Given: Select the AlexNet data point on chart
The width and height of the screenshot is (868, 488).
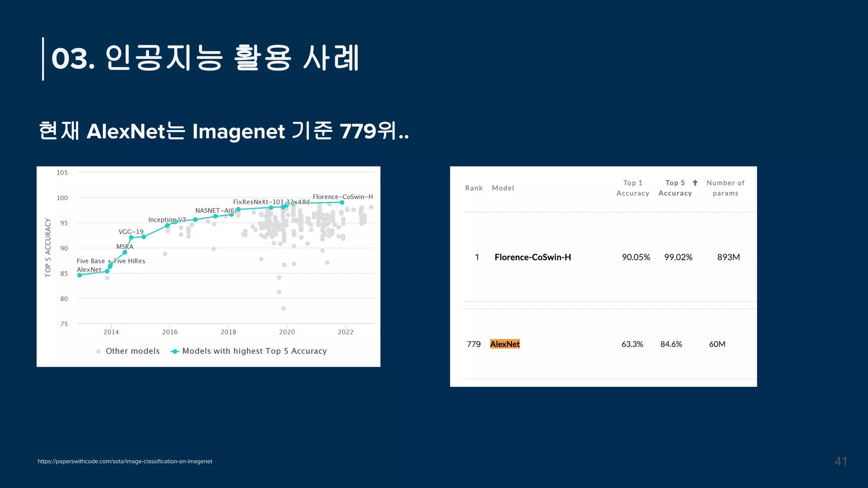Looking at the screenshot, I should (80, 275).
